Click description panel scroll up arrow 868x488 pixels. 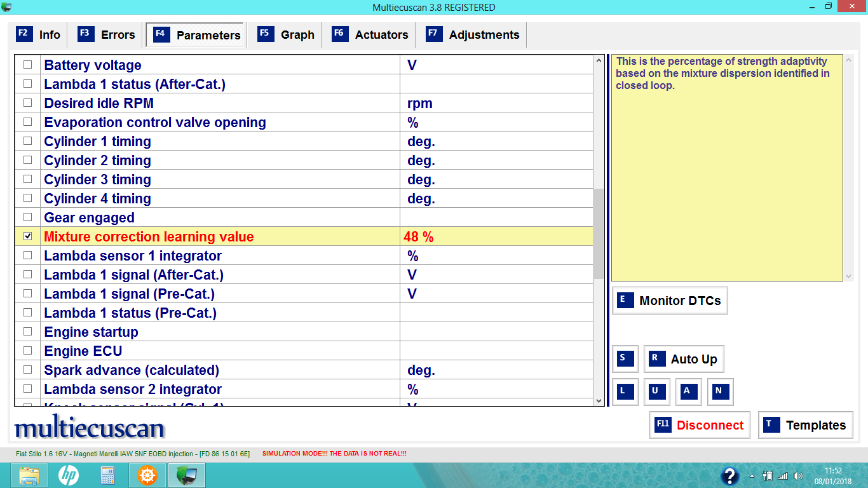pyautogui.click(x=849, y=61)
